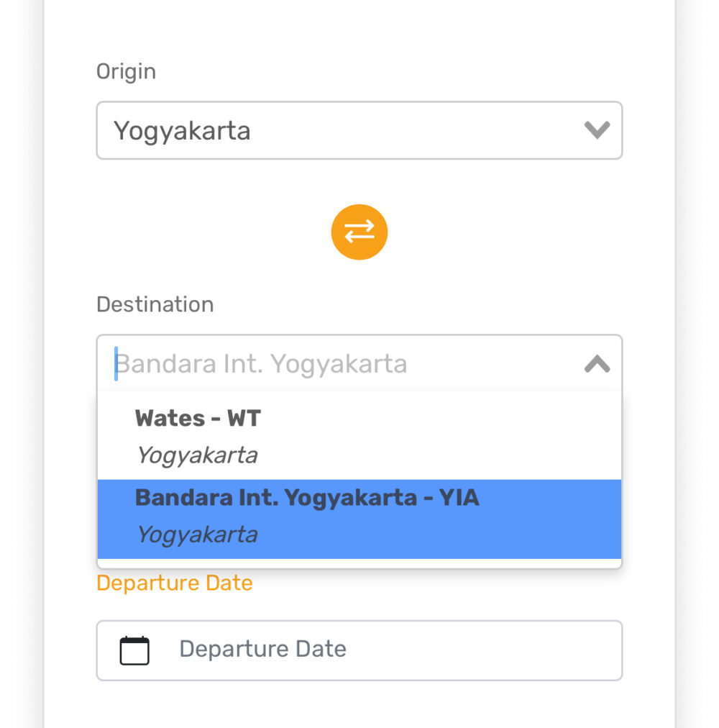Click Yogyakarta subtitle under Wates - WT
This screenshot has width=719, height=728.
pos(197,455)
